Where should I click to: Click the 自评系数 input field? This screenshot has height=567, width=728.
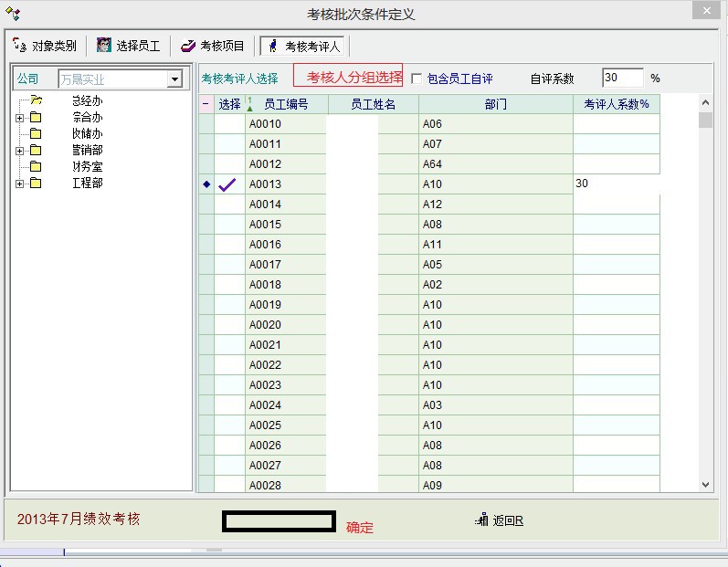tap(622, 78)
